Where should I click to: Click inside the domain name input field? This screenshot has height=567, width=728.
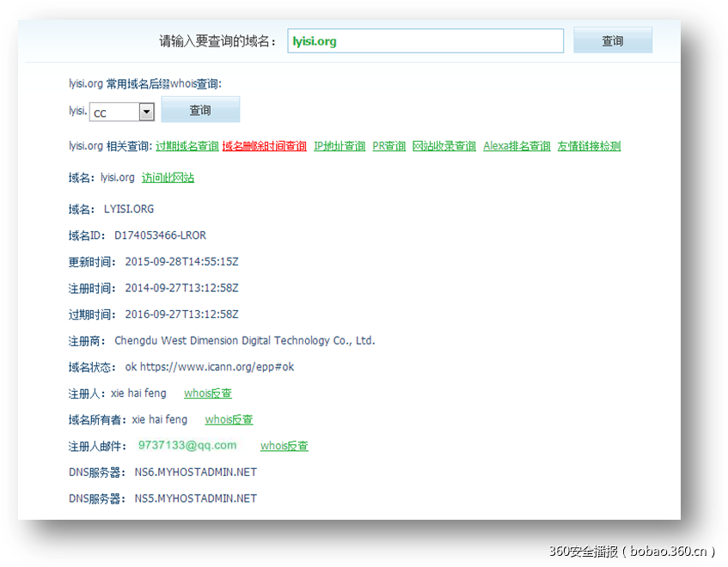pyautogui.click(x=425, y=40)
